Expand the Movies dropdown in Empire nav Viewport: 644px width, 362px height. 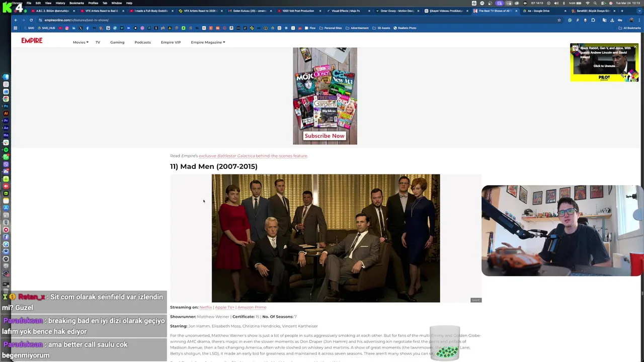(x=80, y=42)
